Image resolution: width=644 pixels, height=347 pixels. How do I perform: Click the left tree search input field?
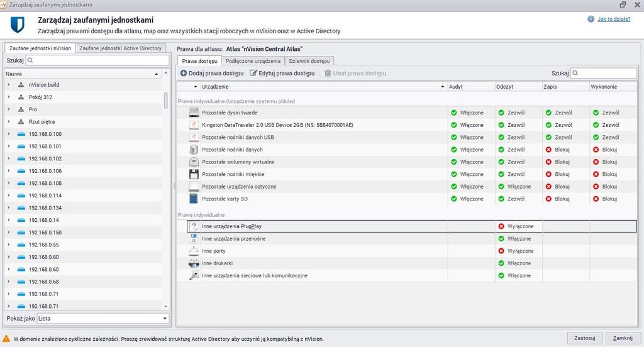tap(97, 60)
